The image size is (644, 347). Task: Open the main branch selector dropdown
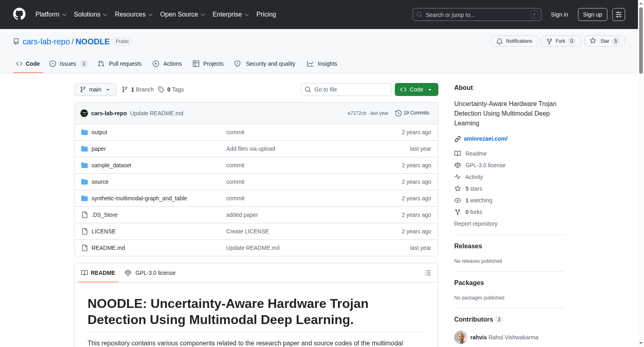(95, 89)
